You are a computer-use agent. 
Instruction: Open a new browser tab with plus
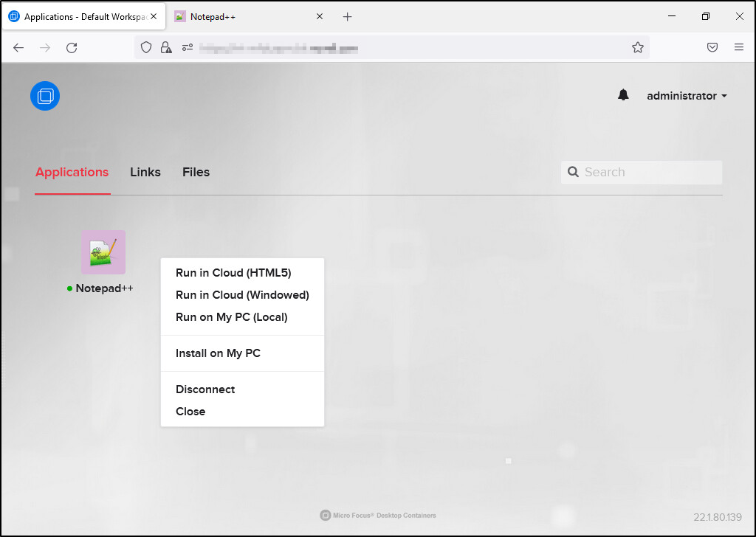pos(347,17)
